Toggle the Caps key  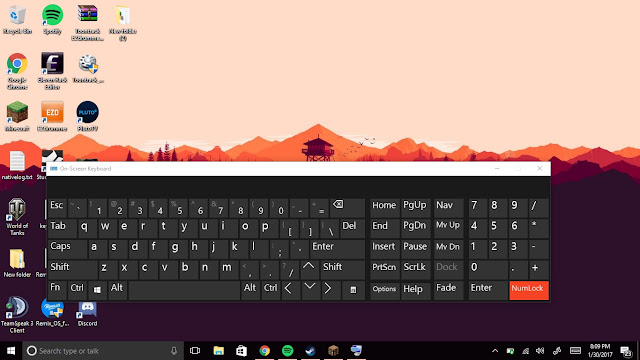coord(67,249)
